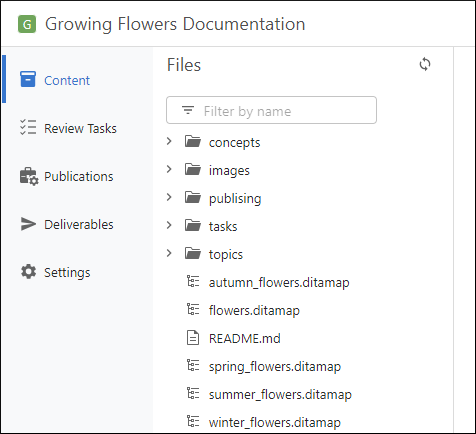The height and width of the screenshot is (434, 476).
Task: Expand the concepts folder
Action: 169,141
